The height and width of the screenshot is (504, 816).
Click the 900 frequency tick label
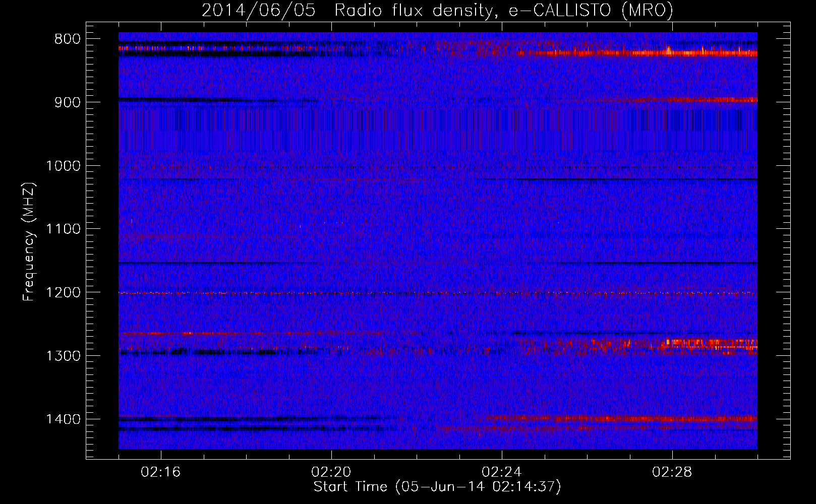coord(67,102)
